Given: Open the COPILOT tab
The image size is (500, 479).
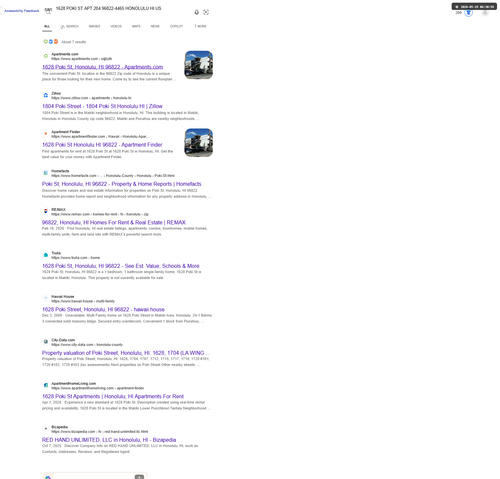Looking at the screenshot, I should 176,26.
